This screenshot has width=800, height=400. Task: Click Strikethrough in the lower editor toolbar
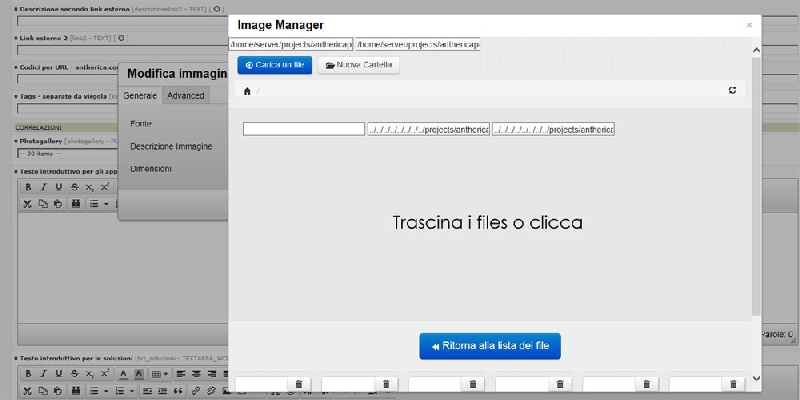(x=74, y=374)
